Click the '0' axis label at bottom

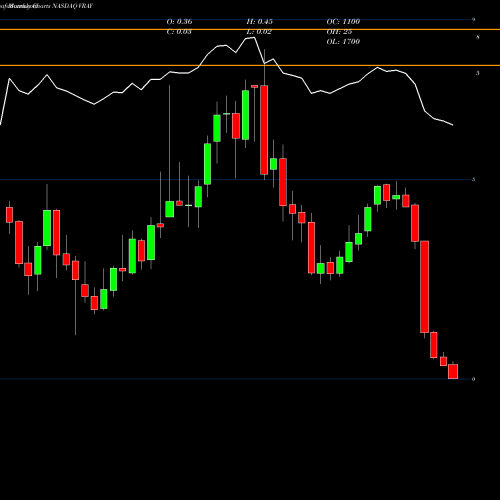coord(473,379)
